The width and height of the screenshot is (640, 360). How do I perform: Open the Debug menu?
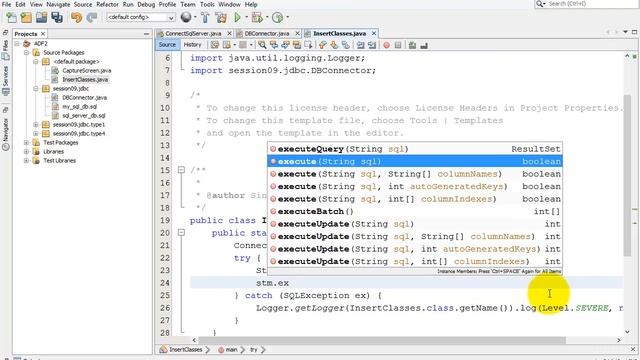coord(146,4)
